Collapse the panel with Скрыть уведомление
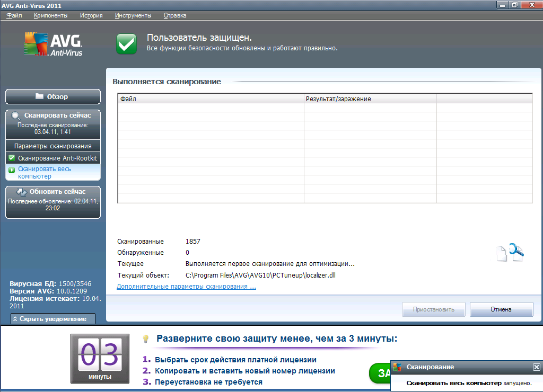The width and height of the screenshot is (543, 392). (x=53, y=319)
